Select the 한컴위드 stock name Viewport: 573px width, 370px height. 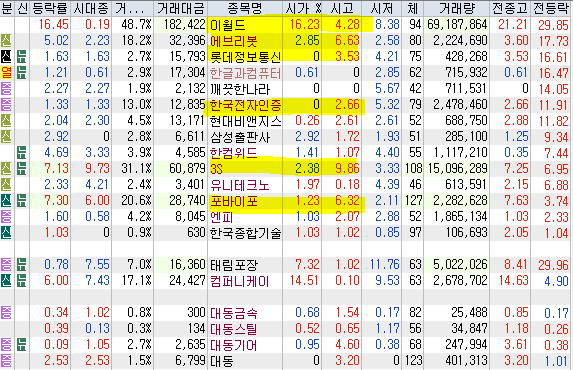pyautogui.click(x=234, y=153)
